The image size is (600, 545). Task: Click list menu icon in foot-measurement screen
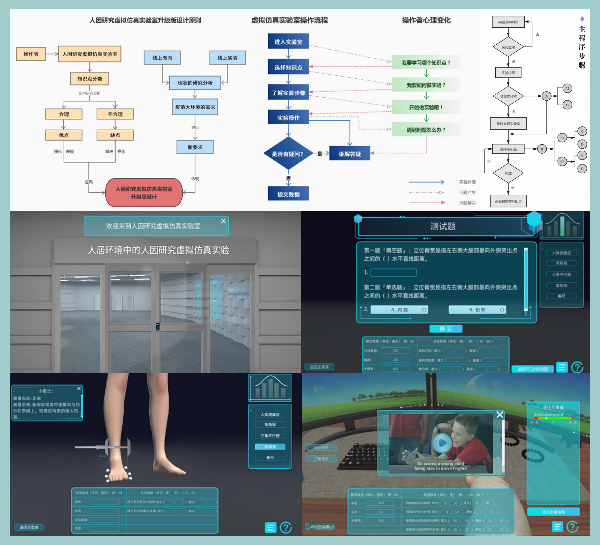[x=270, y=528]
